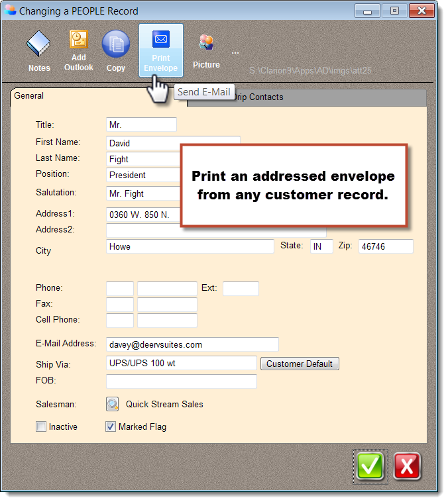Click the Print Envelope icon
The image size is (448, 502).
point(160,50)
